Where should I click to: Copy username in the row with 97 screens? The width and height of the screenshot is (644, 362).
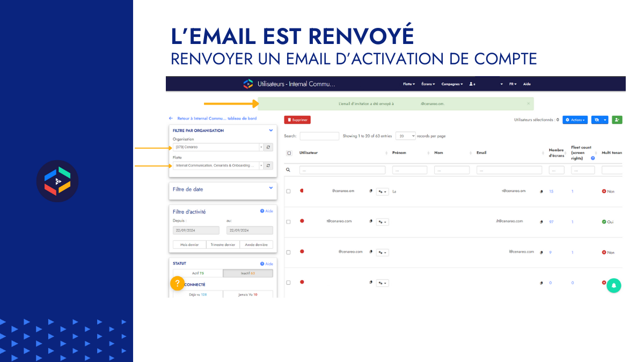tap(371, 221)
